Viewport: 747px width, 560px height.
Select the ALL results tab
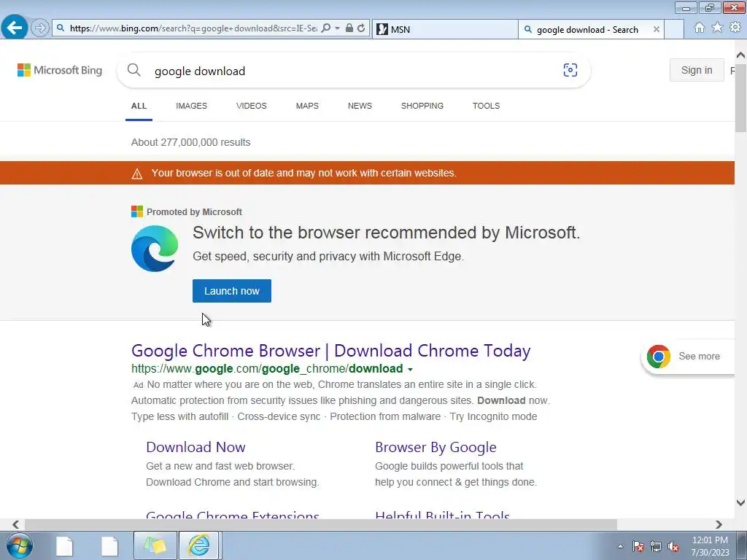(x=139, y=106)
